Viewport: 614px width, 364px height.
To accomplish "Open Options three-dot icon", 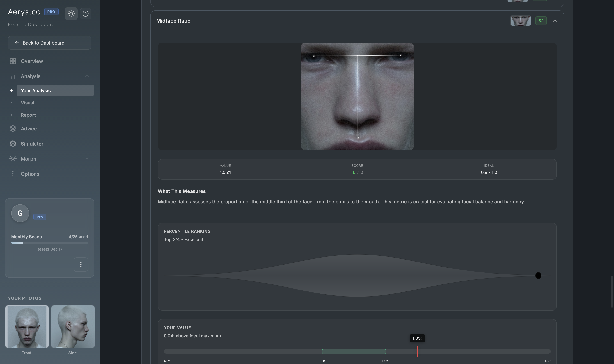I will [x=13, y=174].
